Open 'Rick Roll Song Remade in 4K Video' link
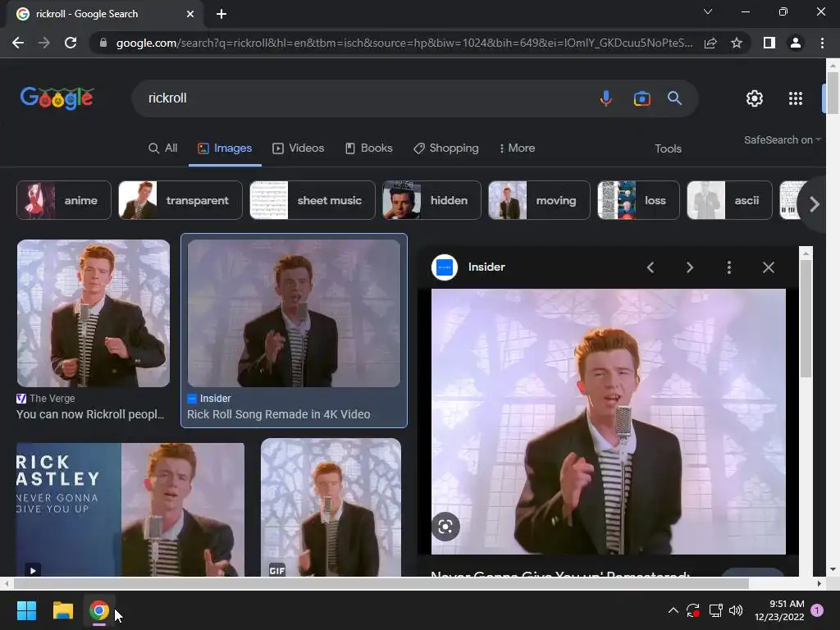This screenshot has height=630, width=840. pyautogui.click(x=279, y=414)
